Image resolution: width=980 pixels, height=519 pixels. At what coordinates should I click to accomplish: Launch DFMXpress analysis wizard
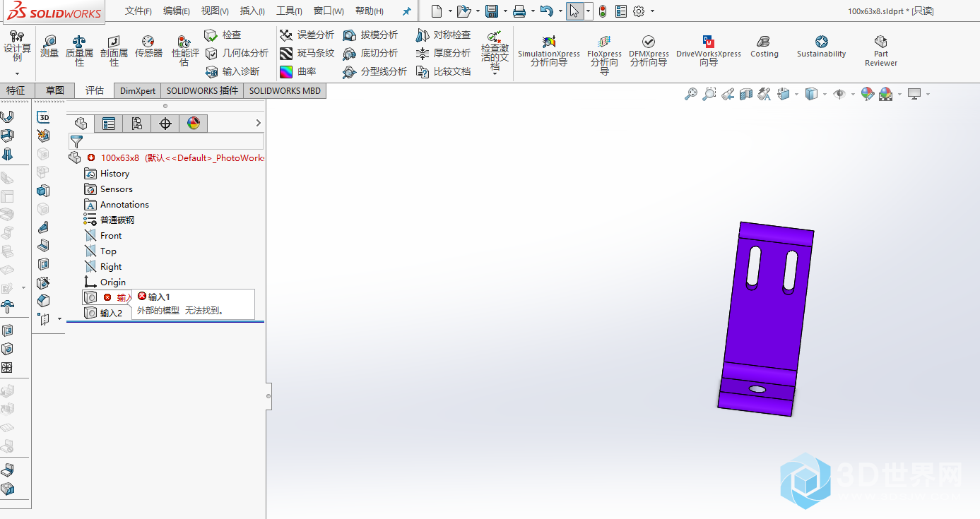pos(649,51)
